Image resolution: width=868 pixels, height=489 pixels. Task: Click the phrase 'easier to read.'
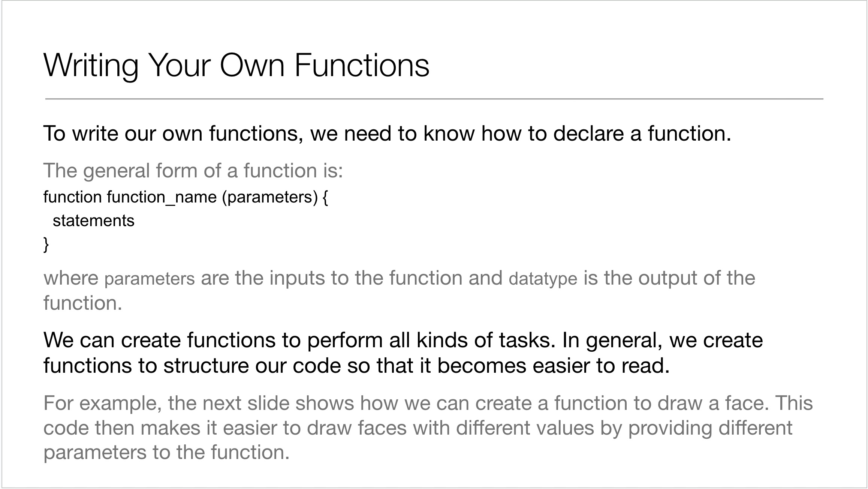(x=601, y=366)
